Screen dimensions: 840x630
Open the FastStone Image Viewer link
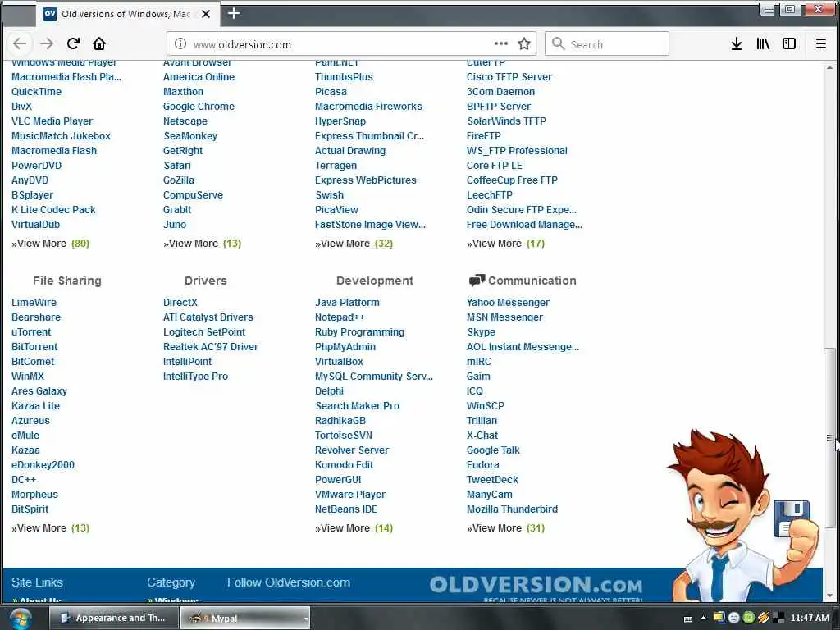[370, 225]
